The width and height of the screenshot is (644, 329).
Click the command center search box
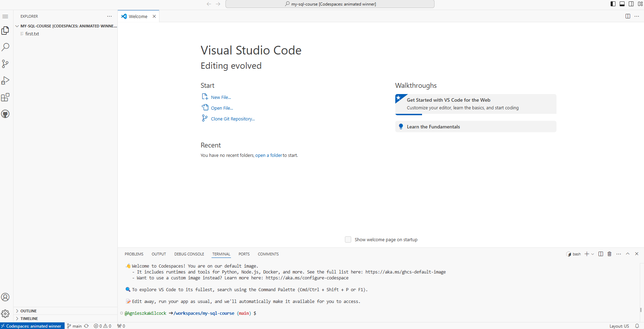[x=330, y=4]
